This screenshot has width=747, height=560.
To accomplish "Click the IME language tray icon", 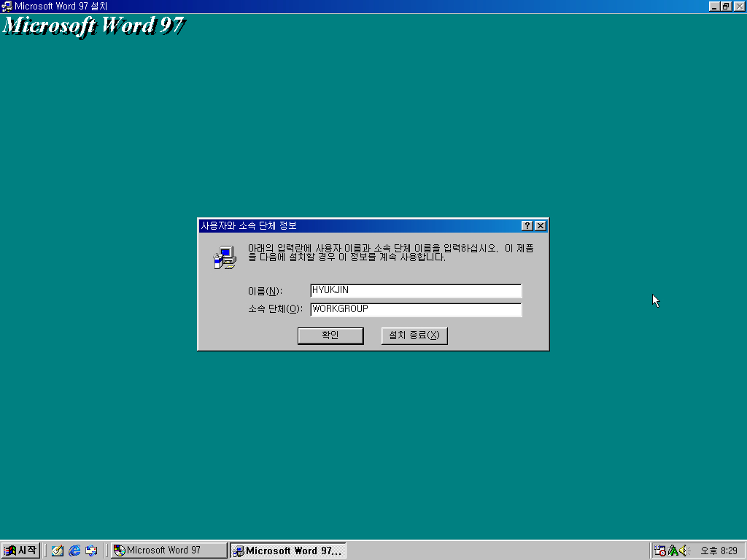I will (x=673, y=551).
